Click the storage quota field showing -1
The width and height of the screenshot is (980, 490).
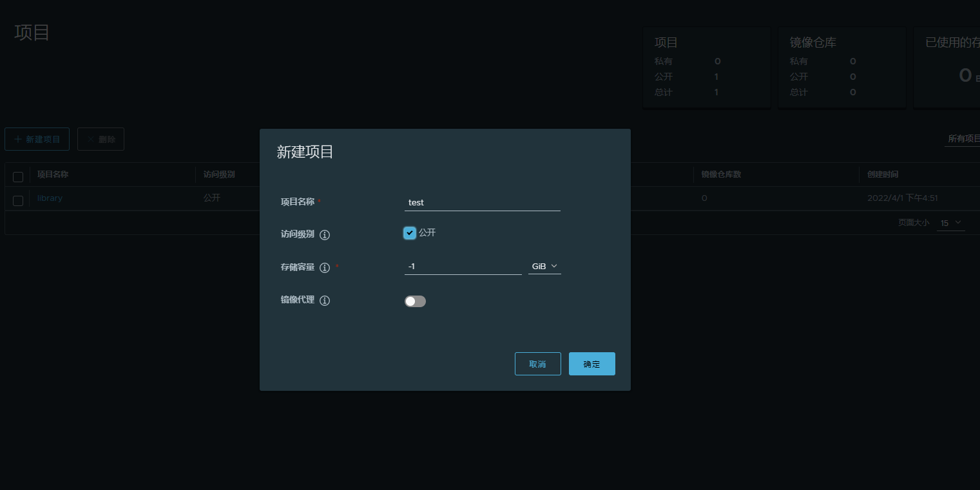[x=463, y=266]
